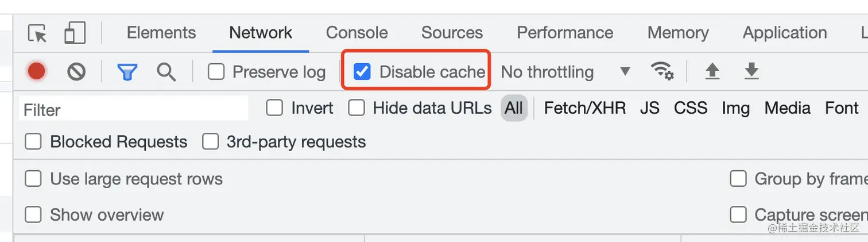Filter requests by CSS type
Image resolution: width=868 pixels, height=242 pixels.
pos(691,108)
